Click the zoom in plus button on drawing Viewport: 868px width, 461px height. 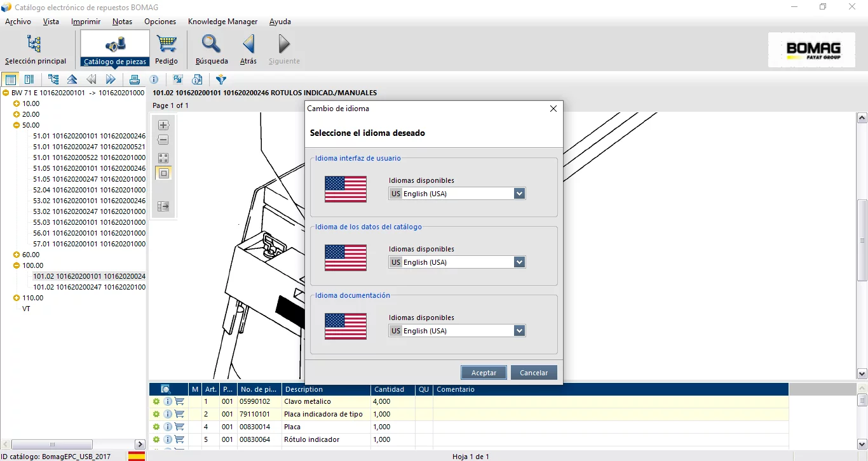(x=163, y=125)
